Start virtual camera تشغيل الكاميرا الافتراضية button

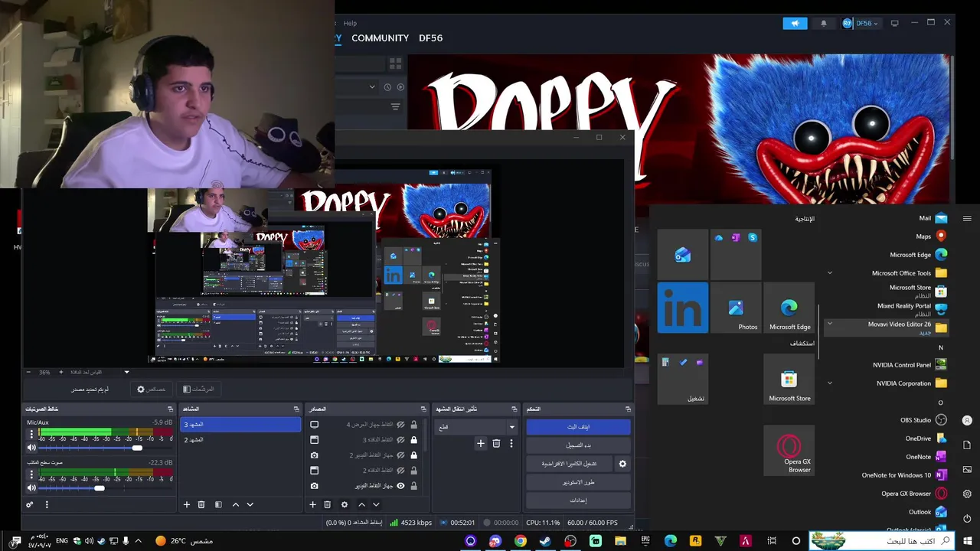(569, 464)
